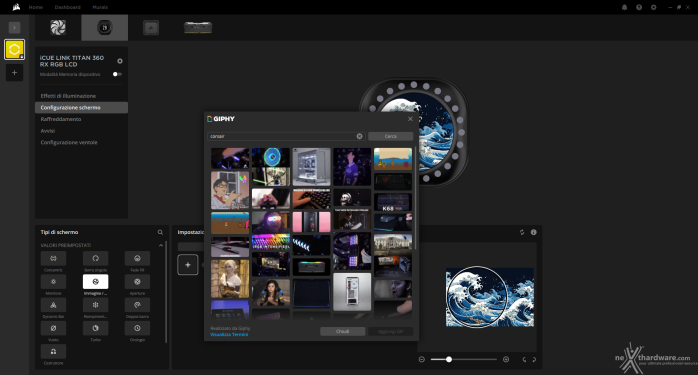This screenshot has height=375, width=698.
Task: Close the GIPHY dialog with X
Action: (410, 119)
